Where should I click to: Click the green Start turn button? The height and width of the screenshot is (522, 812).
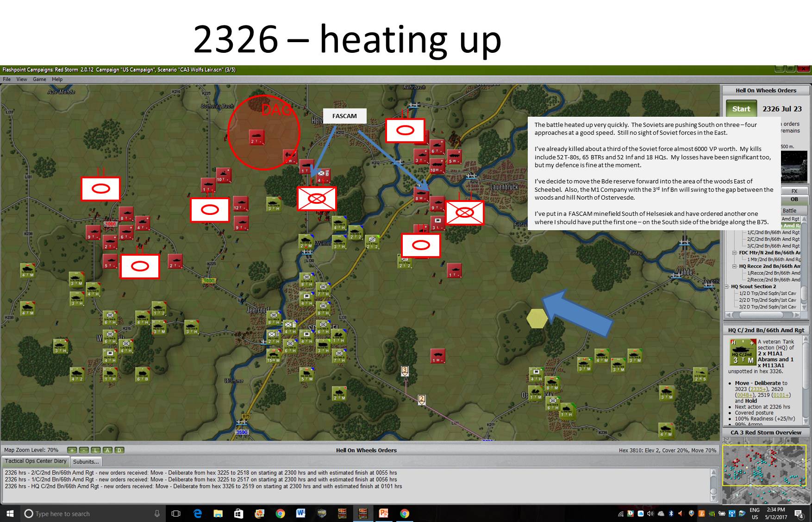(x=741, y=109)
